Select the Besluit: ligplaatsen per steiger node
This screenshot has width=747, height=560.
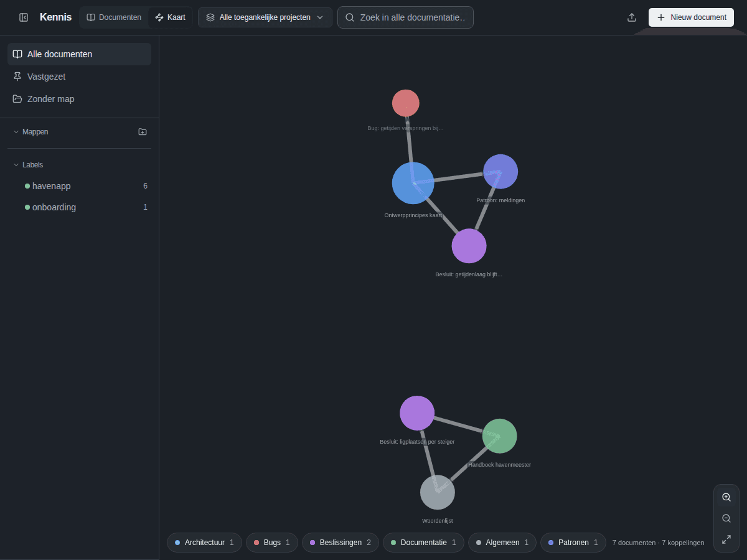(x=417, y=413)
